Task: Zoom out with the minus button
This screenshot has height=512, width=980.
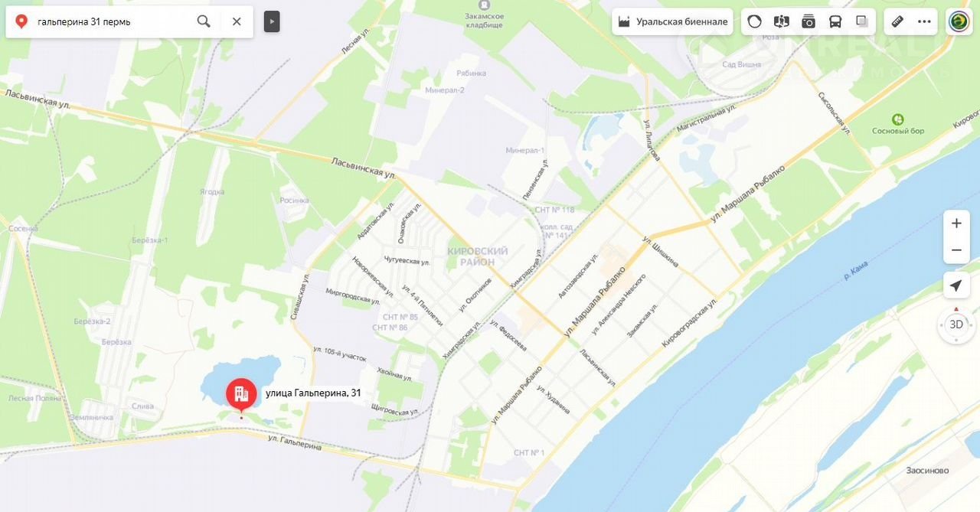Action: [956, 250]
